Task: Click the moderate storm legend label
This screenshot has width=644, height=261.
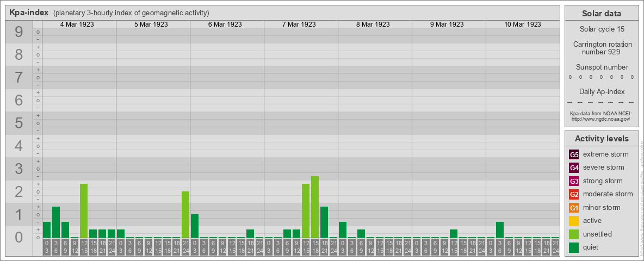Action: coord(608,194)
